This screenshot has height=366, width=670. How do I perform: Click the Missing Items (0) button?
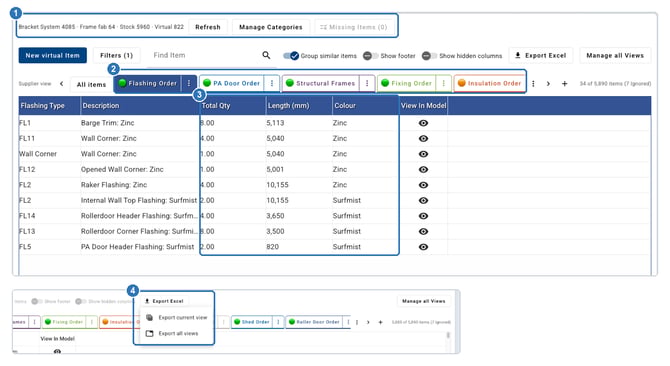(353, 27)
